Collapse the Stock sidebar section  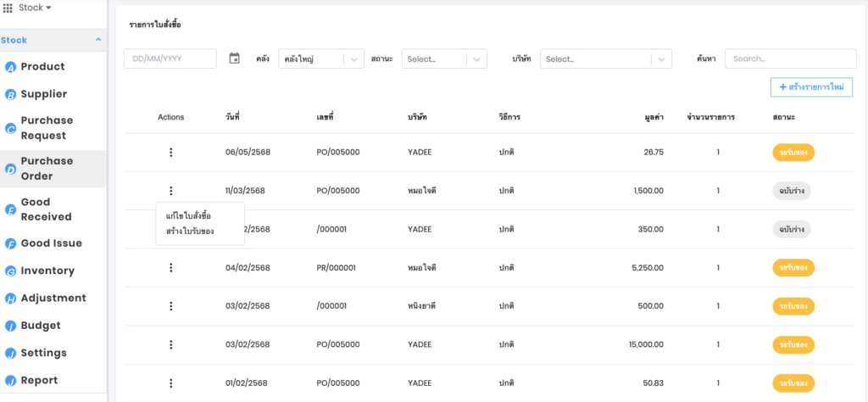[x=98, y=40]
